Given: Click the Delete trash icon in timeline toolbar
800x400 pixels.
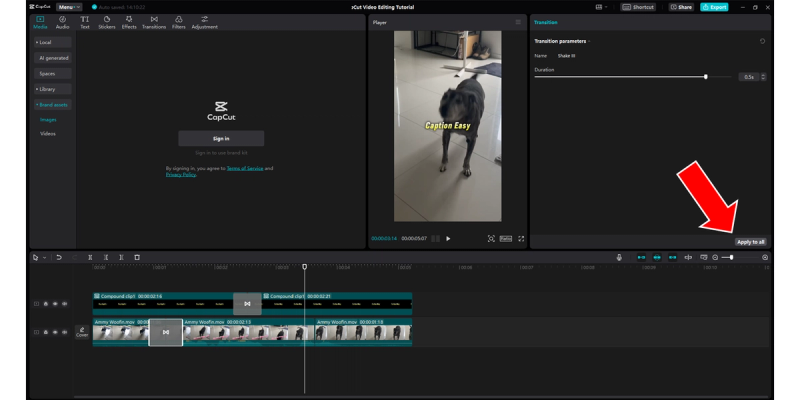Looking at the screenshot, I should click(137, 257).
